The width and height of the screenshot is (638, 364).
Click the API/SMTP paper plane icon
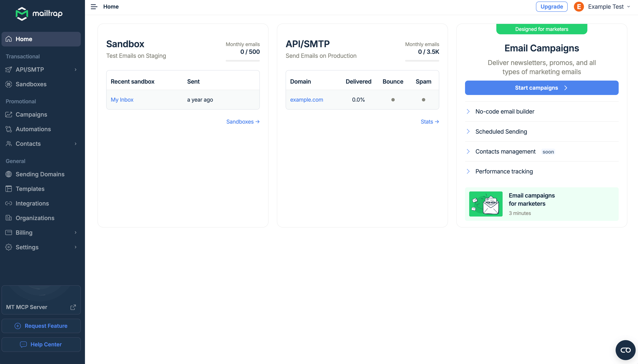point(9,70)
